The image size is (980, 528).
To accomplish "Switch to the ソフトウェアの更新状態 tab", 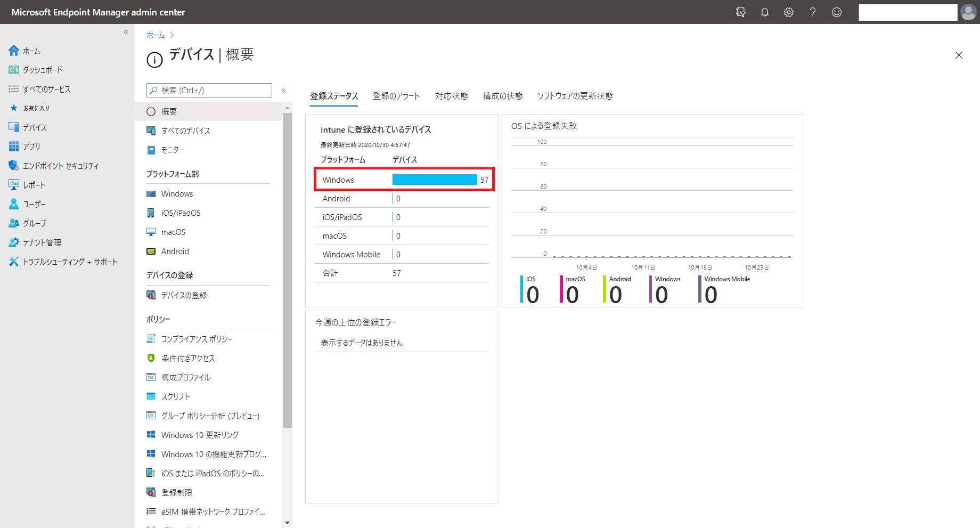I will coord(575,96).
